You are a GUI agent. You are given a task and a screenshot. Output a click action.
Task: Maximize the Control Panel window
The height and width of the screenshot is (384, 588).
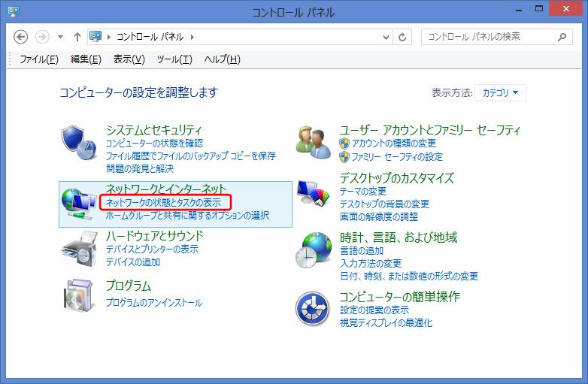tap(539, 8)
